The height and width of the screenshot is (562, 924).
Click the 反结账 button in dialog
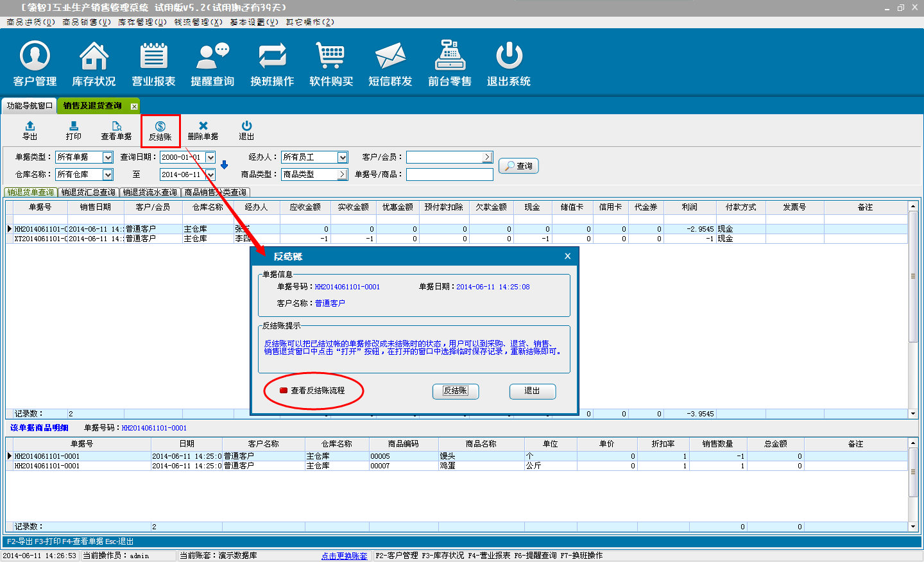[456, 391]
